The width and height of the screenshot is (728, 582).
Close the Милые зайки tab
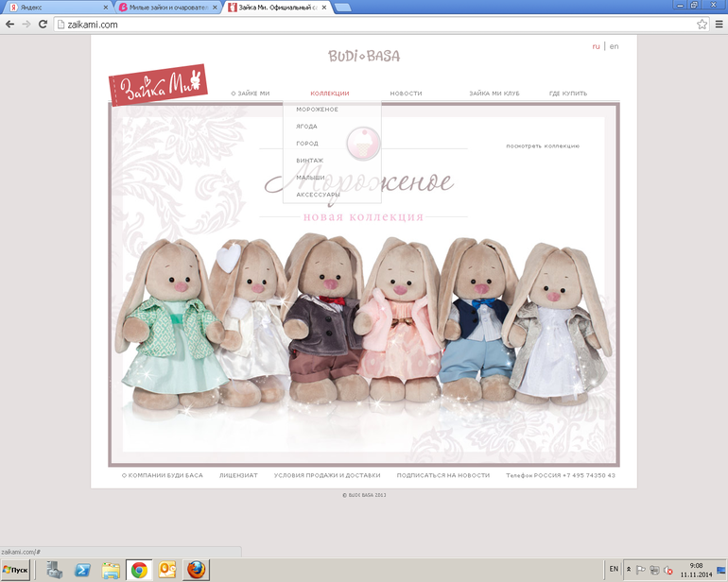tap(215, 8)
